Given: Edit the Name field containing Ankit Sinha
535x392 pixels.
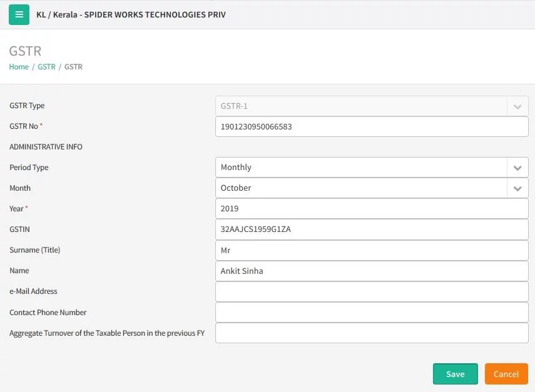Looking at the screenshot, I should click(372, 271).
